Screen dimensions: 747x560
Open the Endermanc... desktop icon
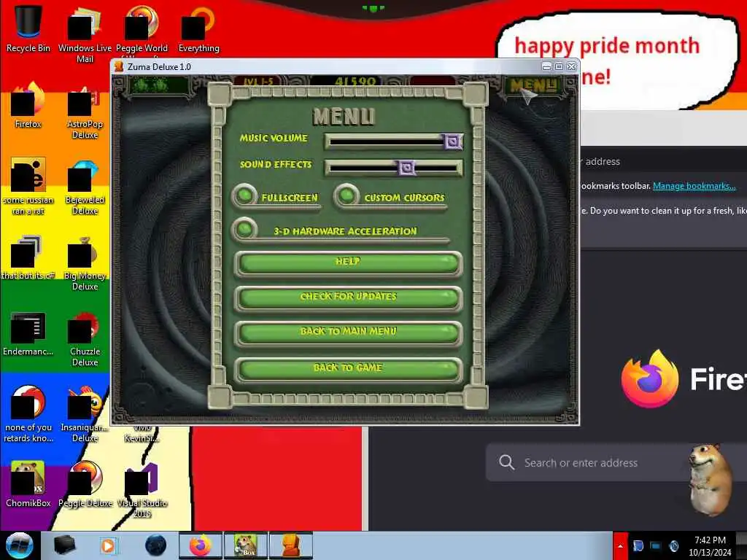click(x=28, y=332)
